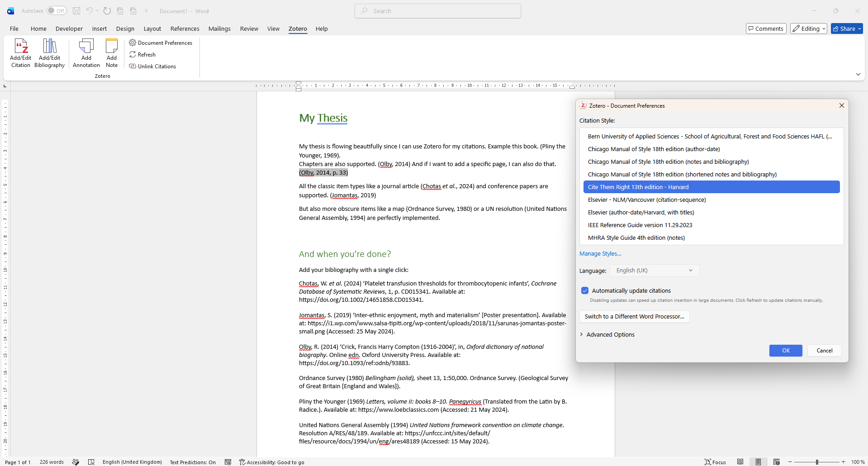
Task: Open the Undo history dropdown arrow
Action: (97, 11)
